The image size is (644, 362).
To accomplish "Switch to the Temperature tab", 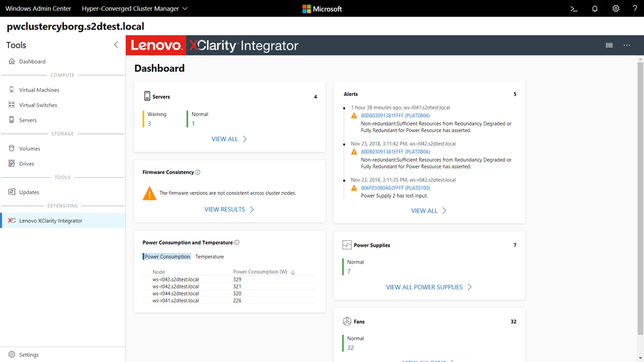I will pos(210,256).
